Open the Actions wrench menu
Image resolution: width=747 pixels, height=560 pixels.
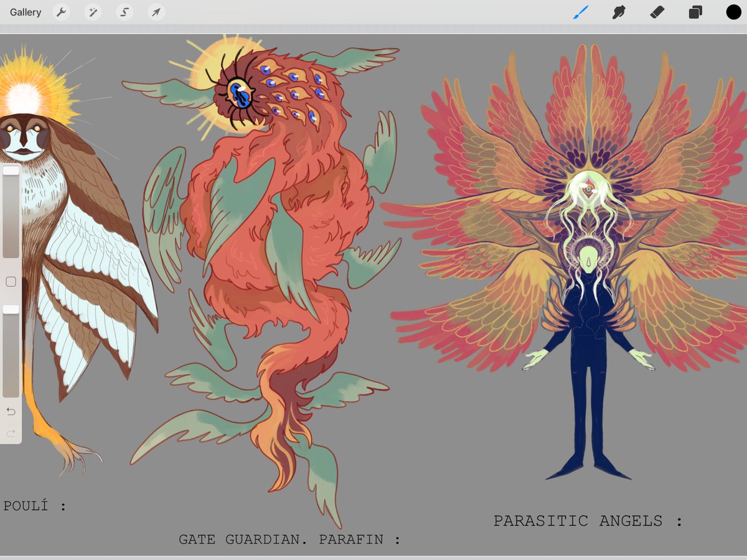pos(61,12)
